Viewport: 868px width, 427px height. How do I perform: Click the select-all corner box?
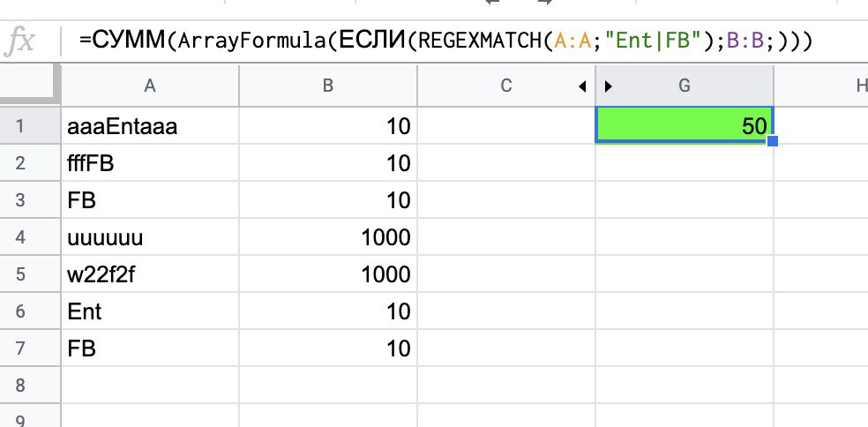30,86
